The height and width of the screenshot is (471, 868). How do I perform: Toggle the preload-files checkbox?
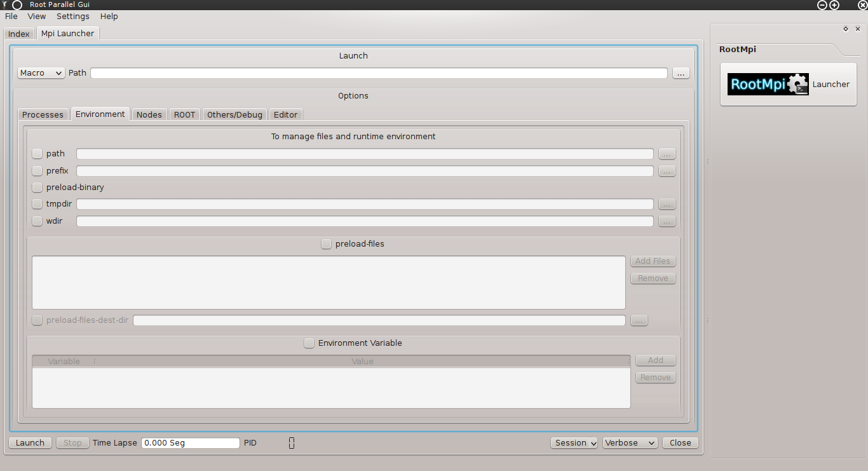[x=326, y=244]
